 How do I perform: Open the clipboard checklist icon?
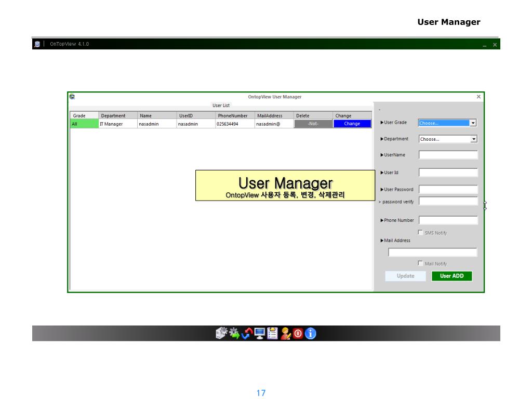coord(272,333)
